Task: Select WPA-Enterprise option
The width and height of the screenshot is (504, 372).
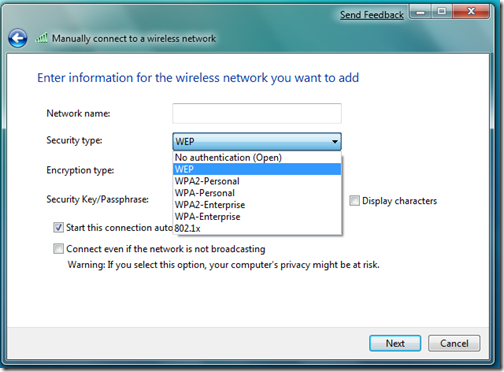Action: tap(257, 217)
